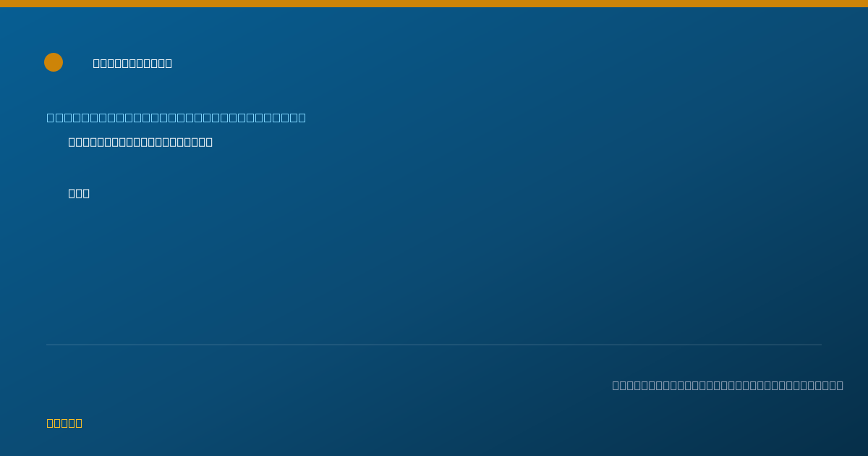The width and height of the screenshot is (868, 456).
Task: Select the gray right-aligned footer text
Action: 728,385
